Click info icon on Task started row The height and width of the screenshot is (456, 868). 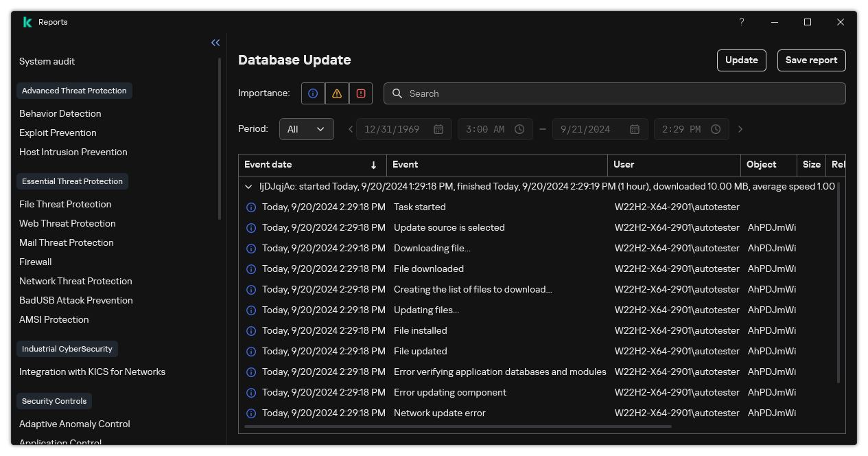click(x=251, y=207)
